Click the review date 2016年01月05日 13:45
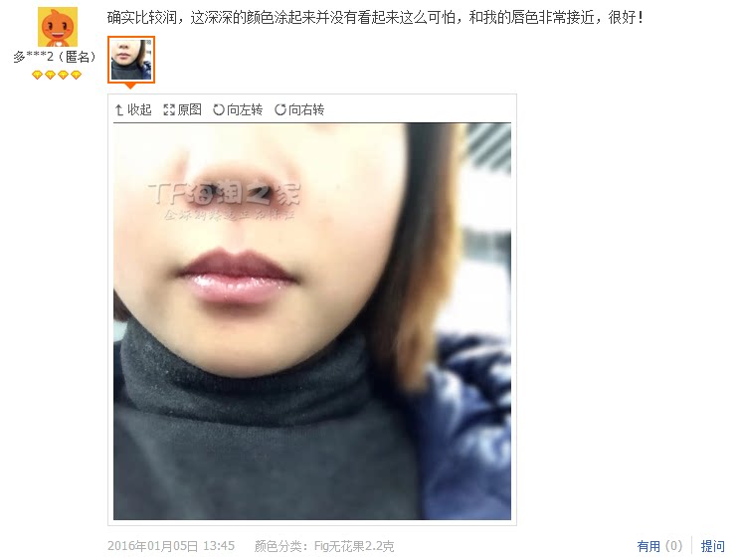 [171, 546]
